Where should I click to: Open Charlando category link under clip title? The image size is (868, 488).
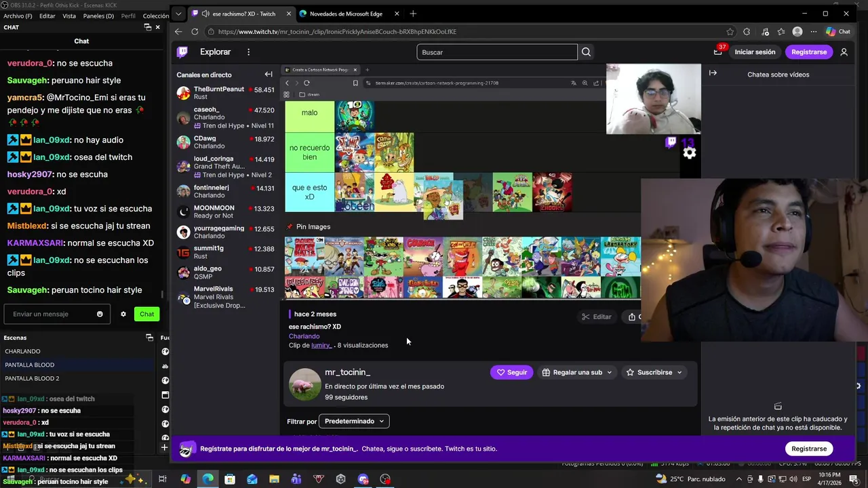tap(304, 336)
